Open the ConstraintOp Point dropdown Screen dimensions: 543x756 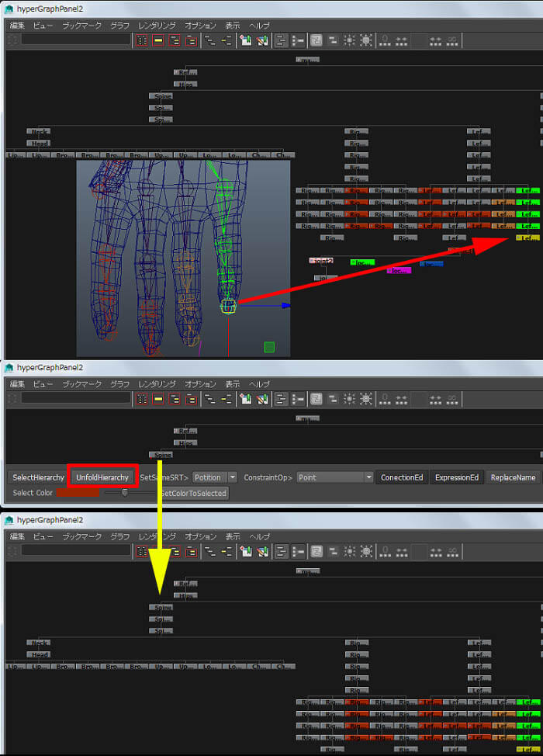pos(335,477)
